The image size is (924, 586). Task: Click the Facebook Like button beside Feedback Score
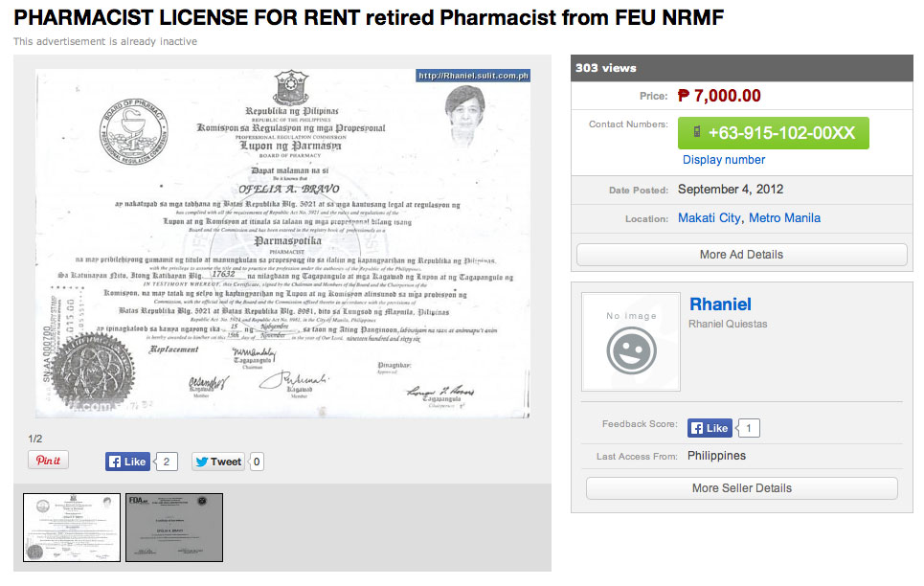[x=710, y=428]
